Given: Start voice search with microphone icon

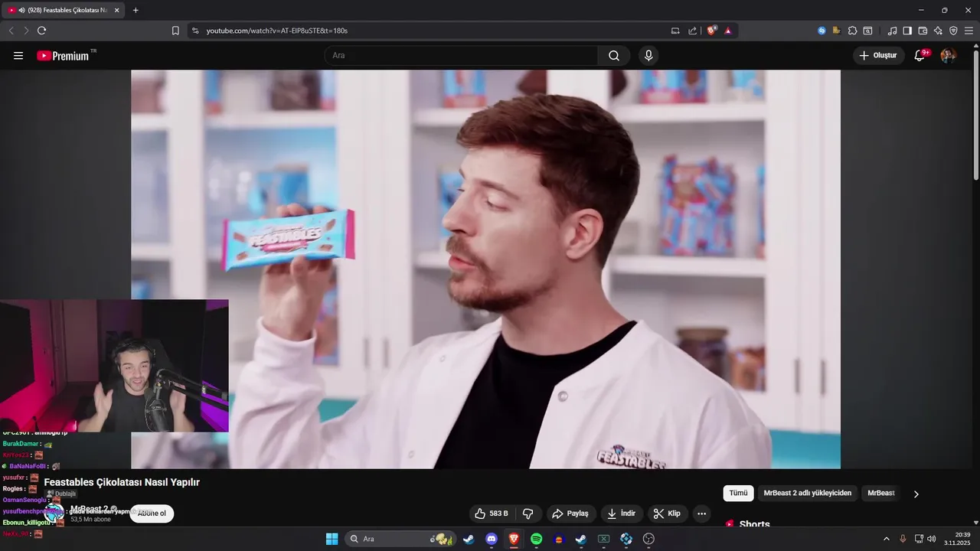Looking at the screenshot, I should click(x=648, y=56).
